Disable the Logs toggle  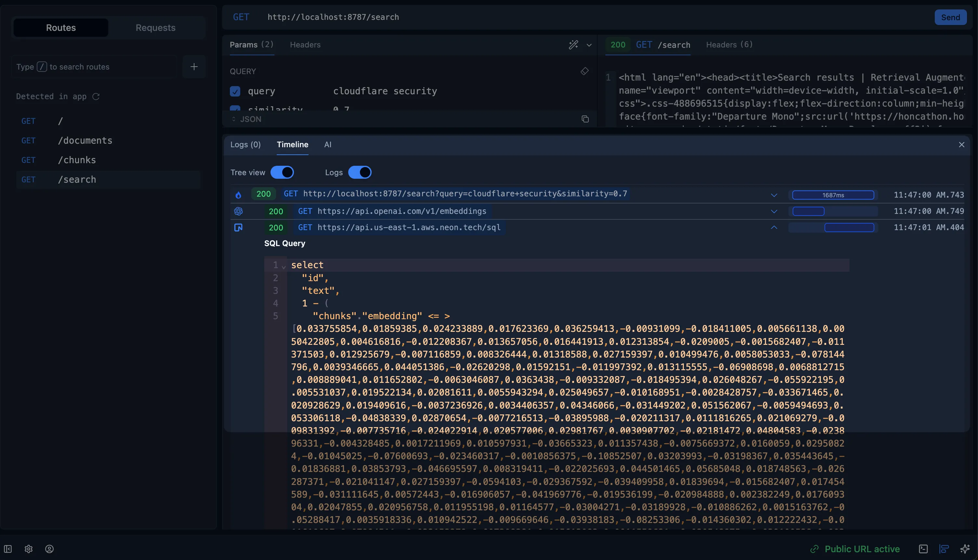coord(360,172)
